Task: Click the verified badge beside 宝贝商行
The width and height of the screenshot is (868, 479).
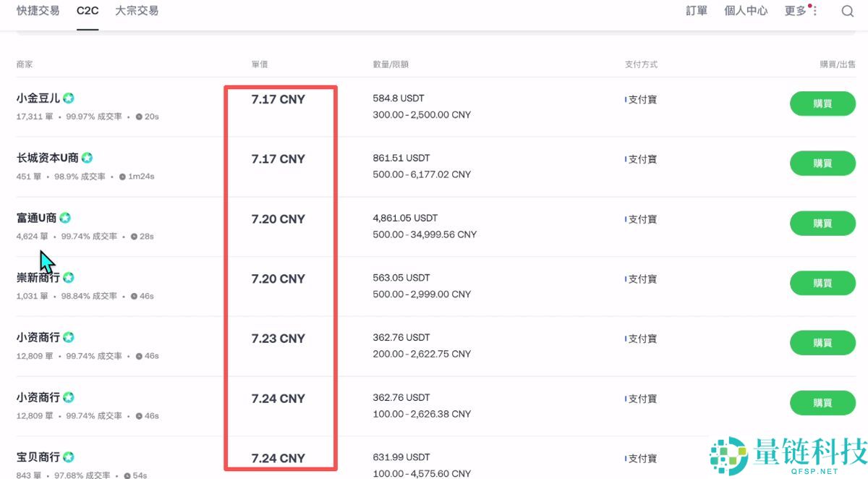Action: [x=69, y=457]
